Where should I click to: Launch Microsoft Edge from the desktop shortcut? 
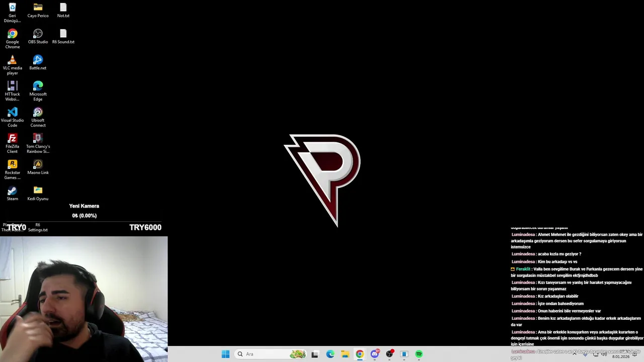38,91
